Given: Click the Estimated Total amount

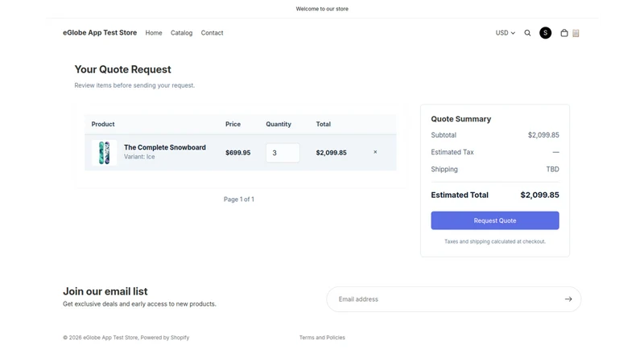Looking at the screenshot, I should pos(539,195).
